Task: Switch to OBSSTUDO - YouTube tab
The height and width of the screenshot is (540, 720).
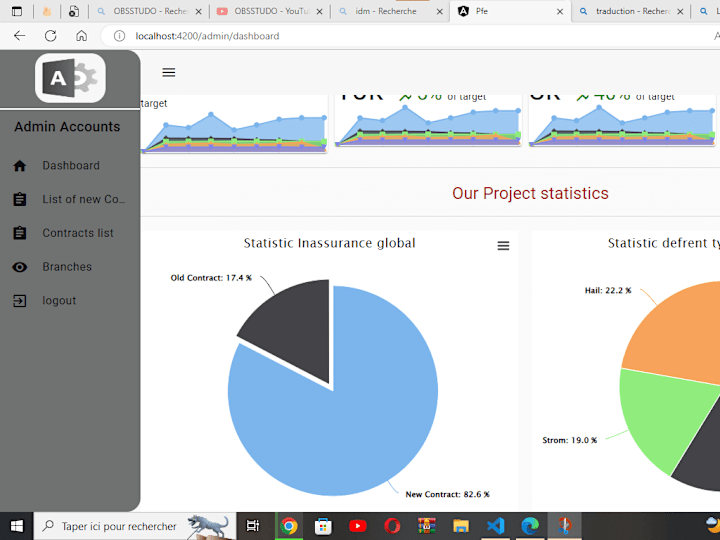Action: point(269,11)
